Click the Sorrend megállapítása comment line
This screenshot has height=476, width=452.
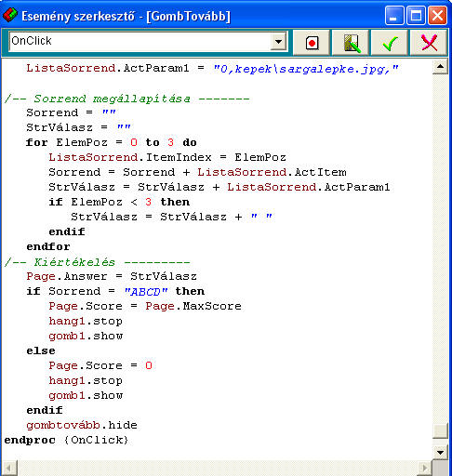pyautogui.click(x=126, y=99)
